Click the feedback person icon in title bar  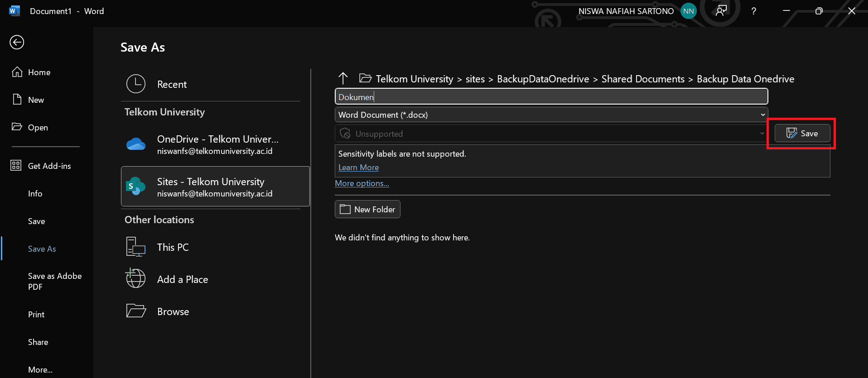click(x=721, y=11)
